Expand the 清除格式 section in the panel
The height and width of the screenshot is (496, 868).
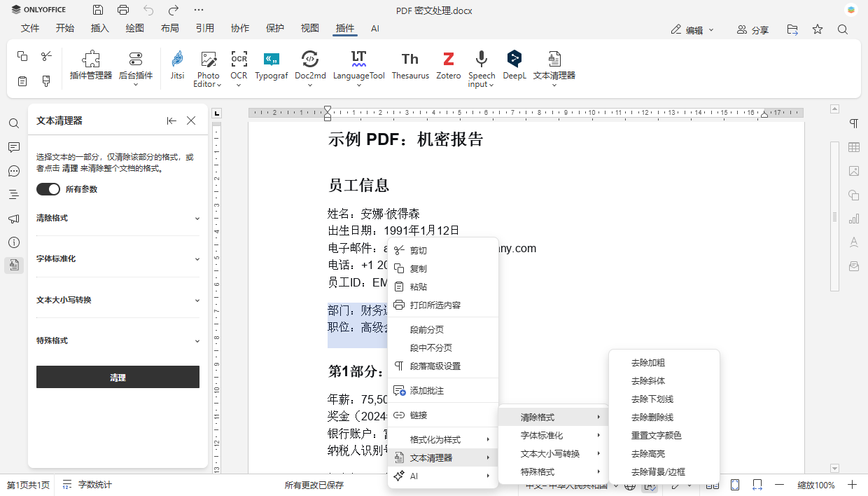(118, 218)
